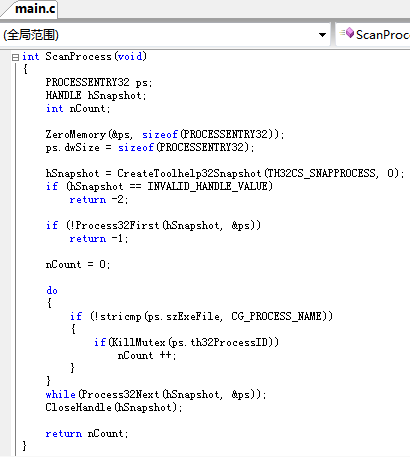Viewport: 410px width, 457px height.
Task: Open the ScanProcess member dropdown
Action: click(x=373, y=35)
